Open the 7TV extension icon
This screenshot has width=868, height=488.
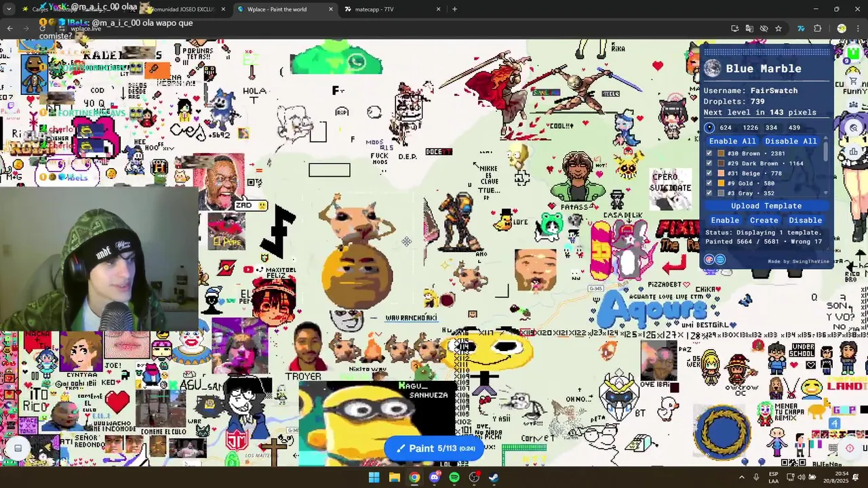point(801,28)
